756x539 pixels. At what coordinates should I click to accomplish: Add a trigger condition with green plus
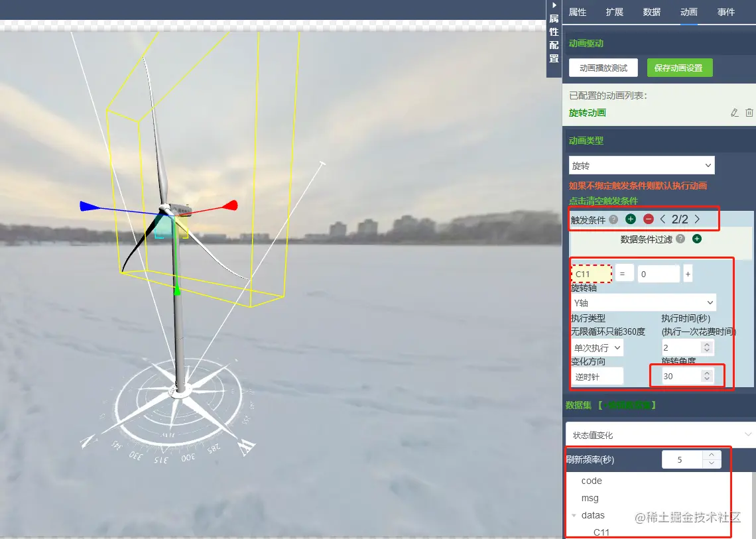(x=630, y=219)
